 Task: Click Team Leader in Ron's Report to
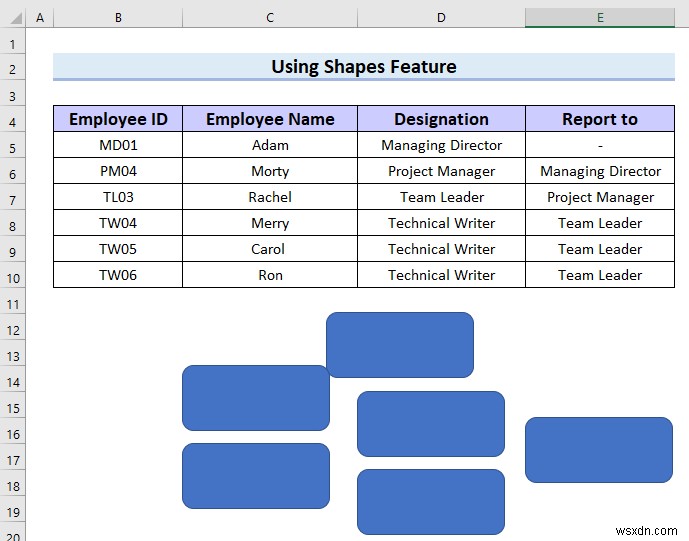[x=600, y=275]
